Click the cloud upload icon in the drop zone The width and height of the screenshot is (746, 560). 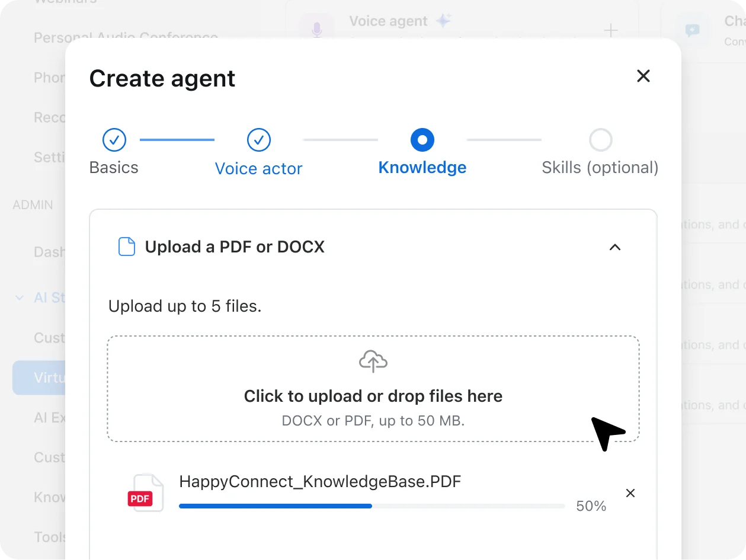(373, 360)
